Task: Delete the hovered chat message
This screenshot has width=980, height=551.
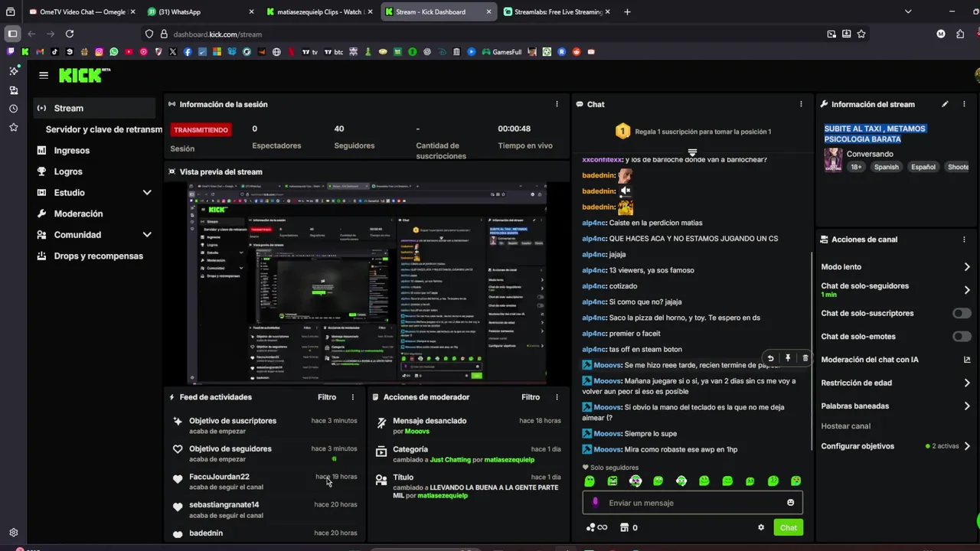Action: tap(805, 358)
